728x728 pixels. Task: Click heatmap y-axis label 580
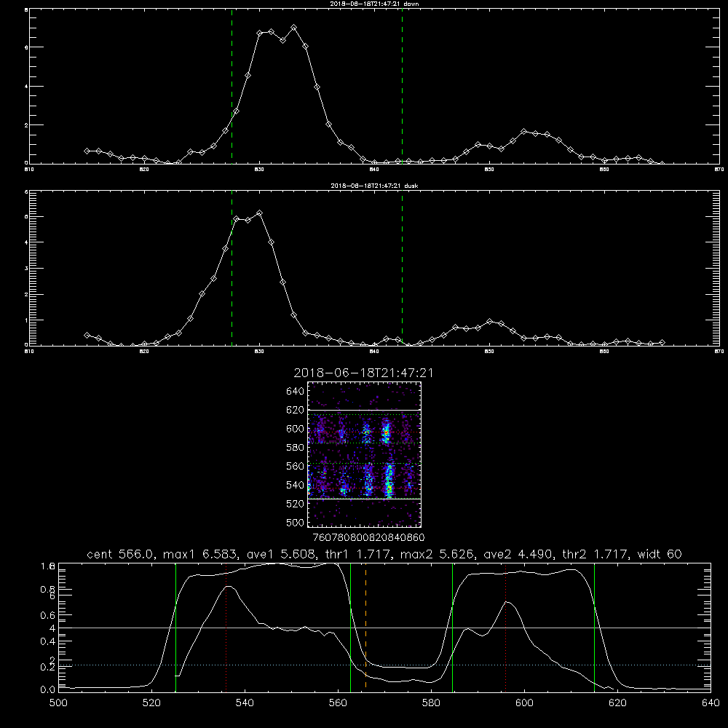[296, 448]
